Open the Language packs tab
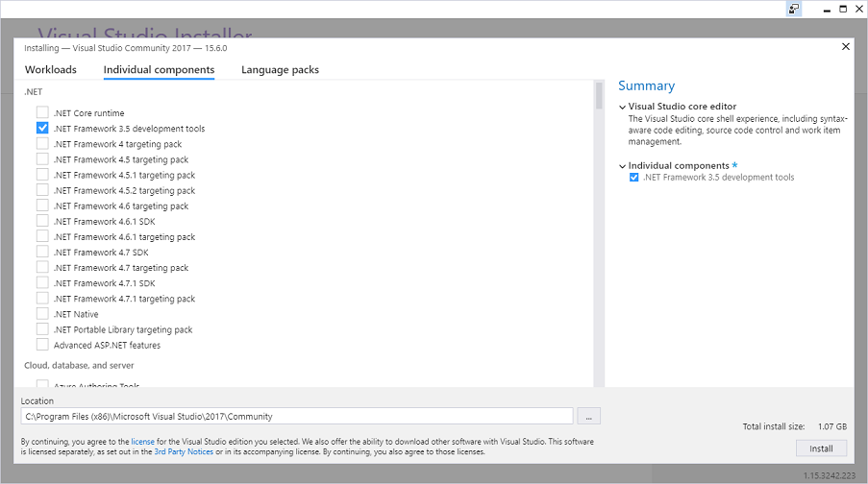This screenshot has height=484, width=868. [x=280, y=70]
